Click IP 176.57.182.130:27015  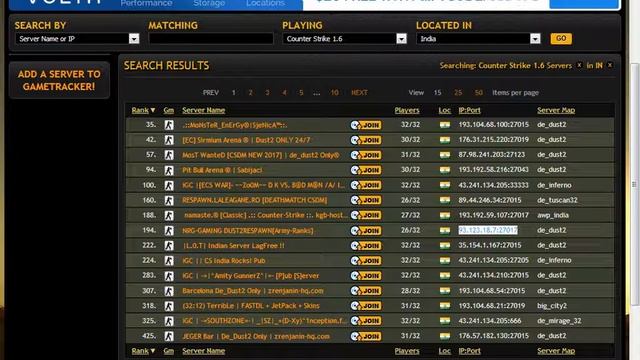(x=493, y=336)
